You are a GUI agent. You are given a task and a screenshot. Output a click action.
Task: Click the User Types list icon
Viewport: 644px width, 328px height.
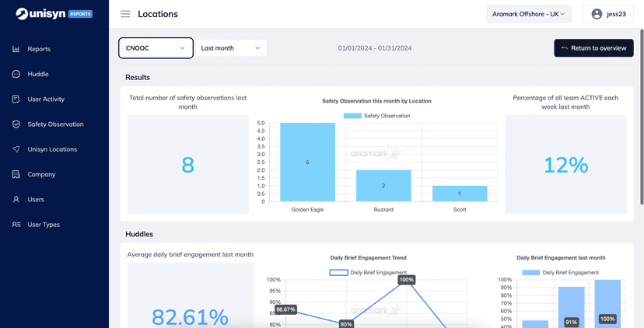pos(16,225)
